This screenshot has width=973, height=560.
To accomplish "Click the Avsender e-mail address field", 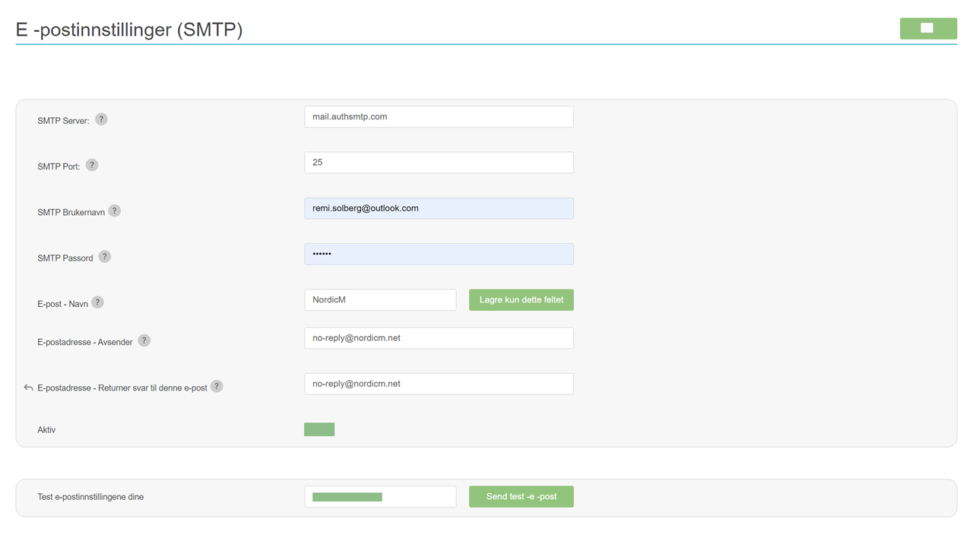I will [x=439, y=338].
